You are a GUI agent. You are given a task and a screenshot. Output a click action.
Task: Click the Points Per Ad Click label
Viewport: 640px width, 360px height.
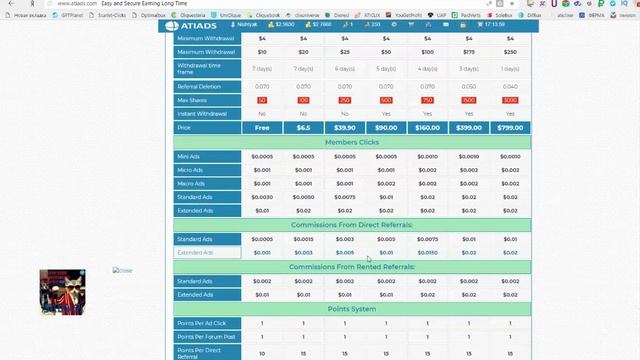tap(207, 323)
